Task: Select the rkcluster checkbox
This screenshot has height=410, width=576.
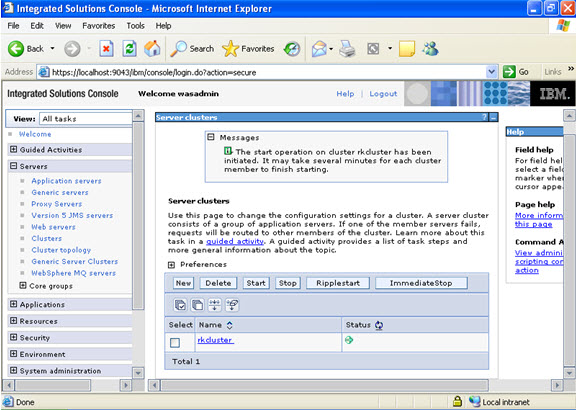Action: point(175,343)
